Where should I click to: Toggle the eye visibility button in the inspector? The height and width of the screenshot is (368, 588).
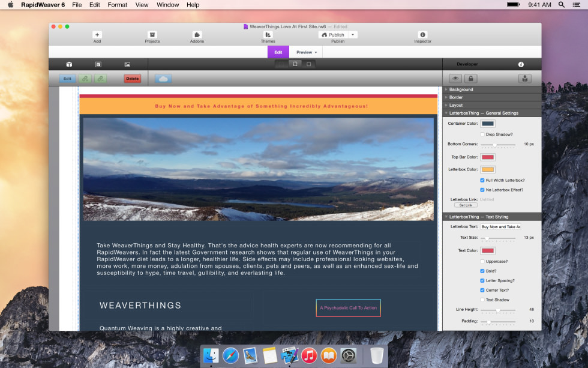pos(455,79)
